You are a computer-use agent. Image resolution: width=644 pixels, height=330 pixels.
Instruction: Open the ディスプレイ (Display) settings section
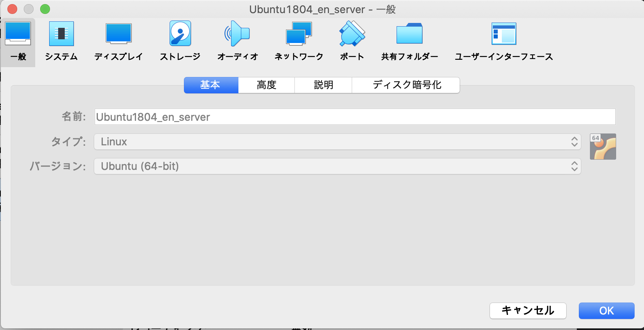pyautogui.click(x=118, y=42)
